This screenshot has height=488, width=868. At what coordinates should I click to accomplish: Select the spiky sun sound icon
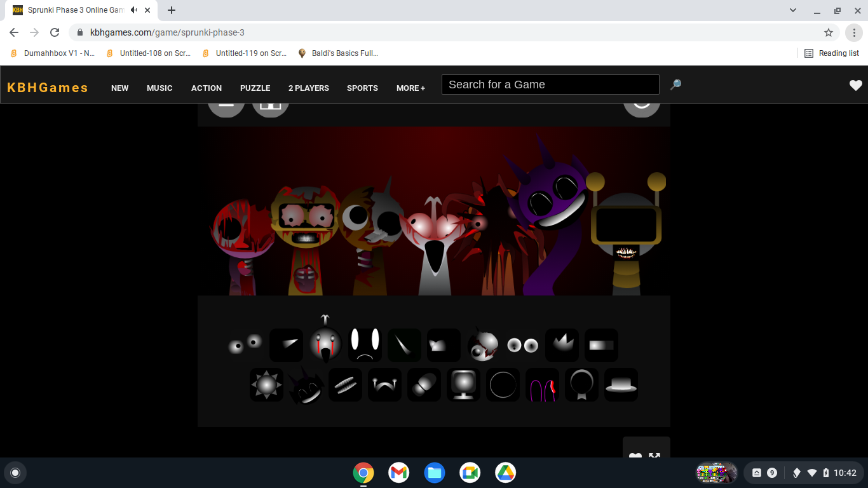click(x=266, y=384)
